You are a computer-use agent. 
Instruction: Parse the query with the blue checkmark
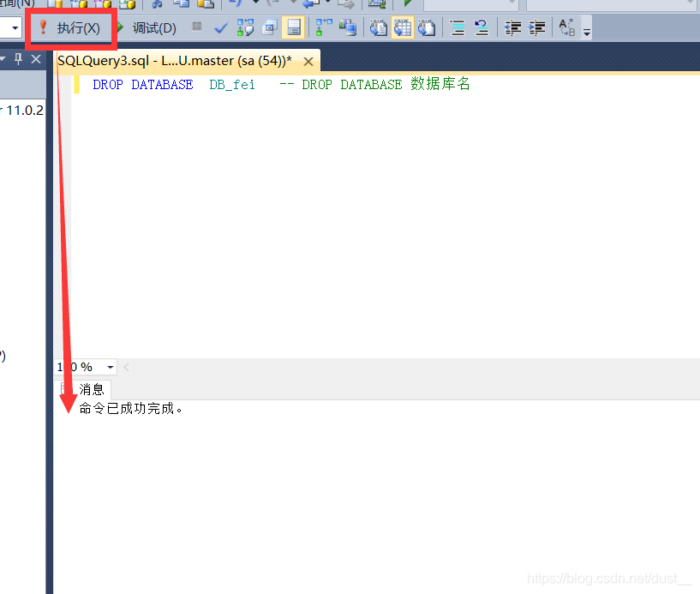click(x=221, y=28)
